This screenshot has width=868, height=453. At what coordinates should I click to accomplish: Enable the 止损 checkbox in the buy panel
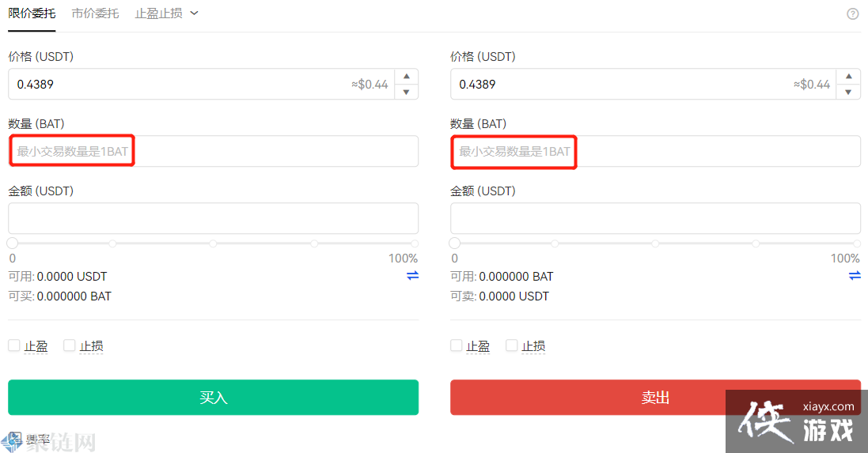click(x=70, y=345)
